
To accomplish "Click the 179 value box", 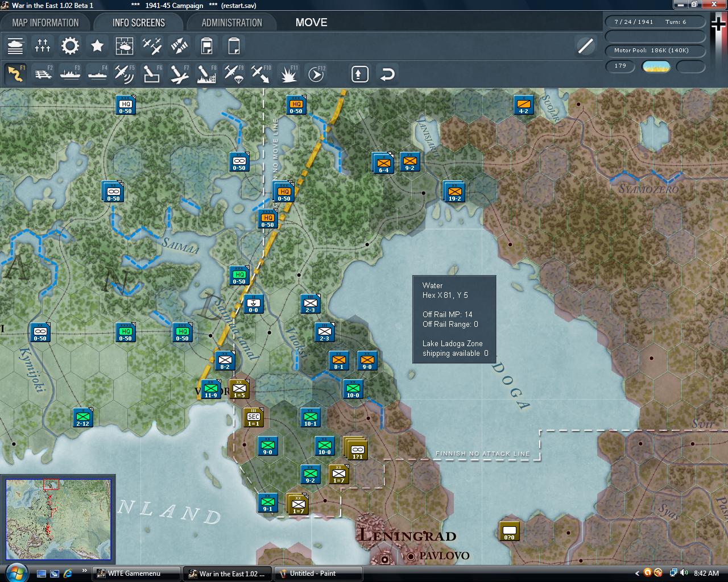I will 621,66.
